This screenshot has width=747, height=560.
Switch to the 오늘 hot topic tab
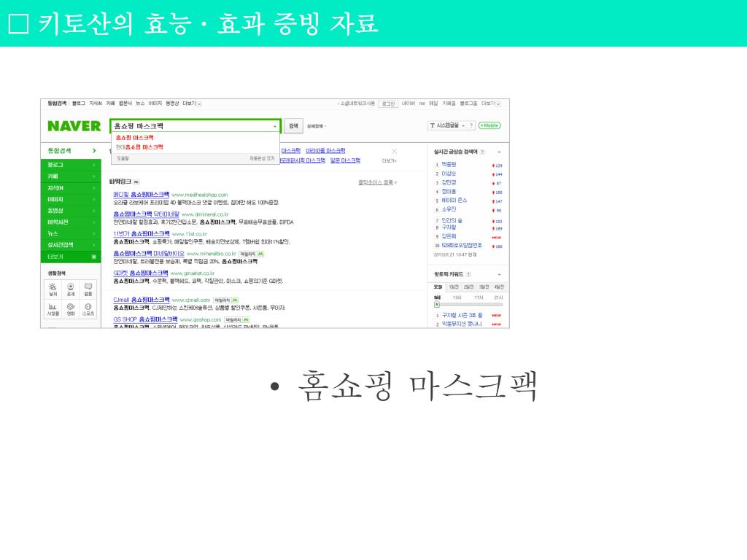tap(438, 287)
